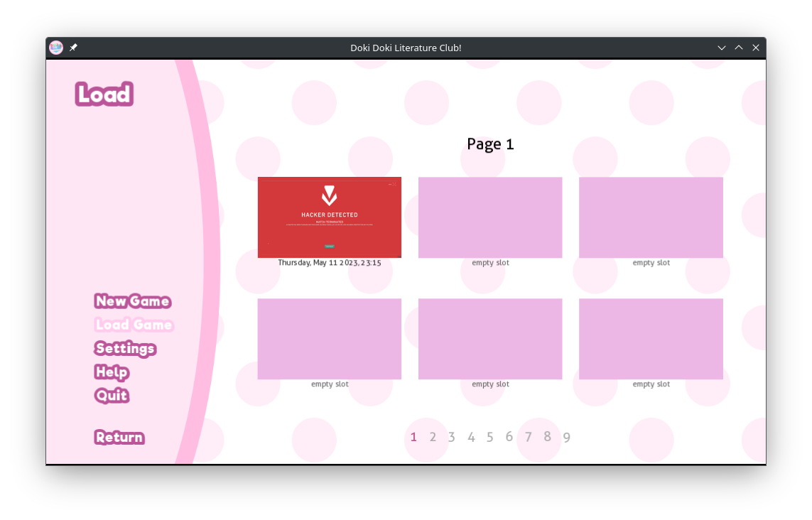Screen dimensions: 812x520
Task: Select Load Game in the side menu
Action: point(134,325)
